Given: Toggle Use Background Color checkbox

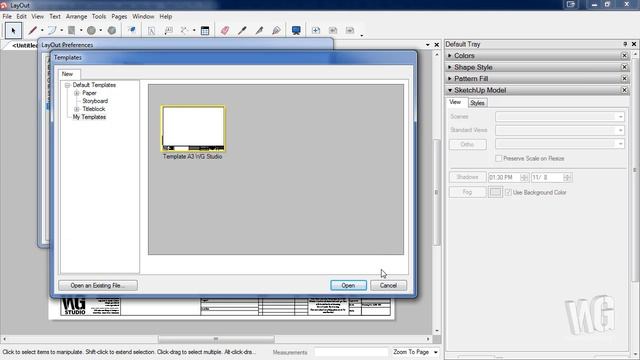Looking at the screenshot, I should tap(508, 192).
